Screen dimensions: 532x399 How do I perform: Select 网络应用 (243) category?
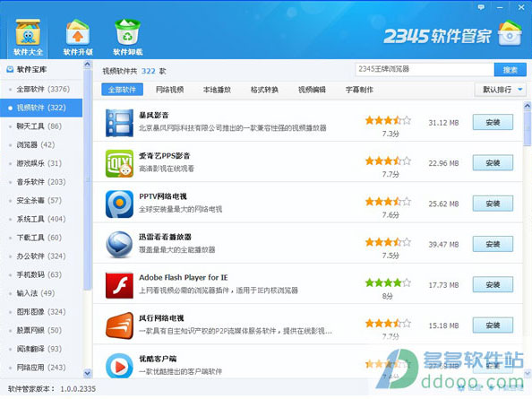(x=41, y=368)
